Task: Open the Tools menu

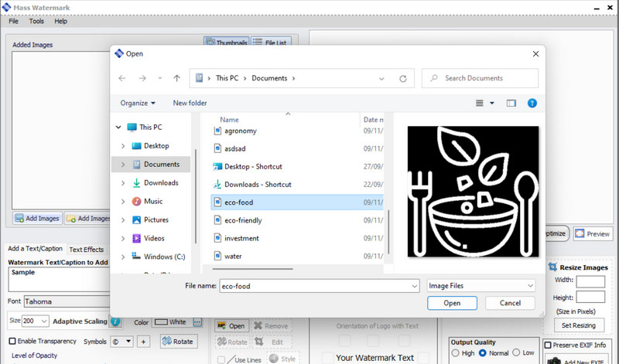Action: (x=36, y=21)
